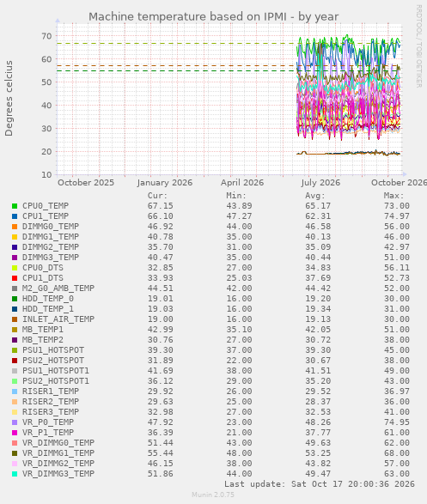The width and height of the screenshot is (427, 504).
Task: Click the MB_TEMP1 legend label
Action: tap(43, 330)
